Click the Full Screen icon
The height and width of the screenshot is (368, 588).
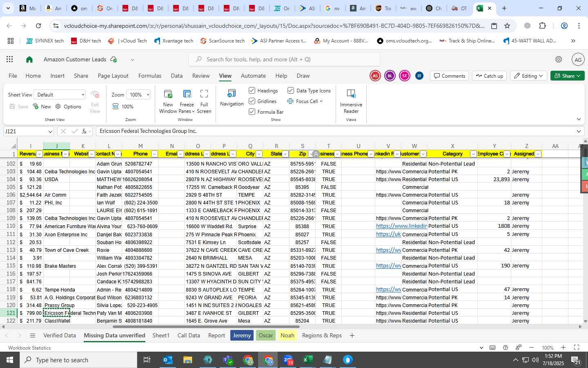click(x=204, y=94)
